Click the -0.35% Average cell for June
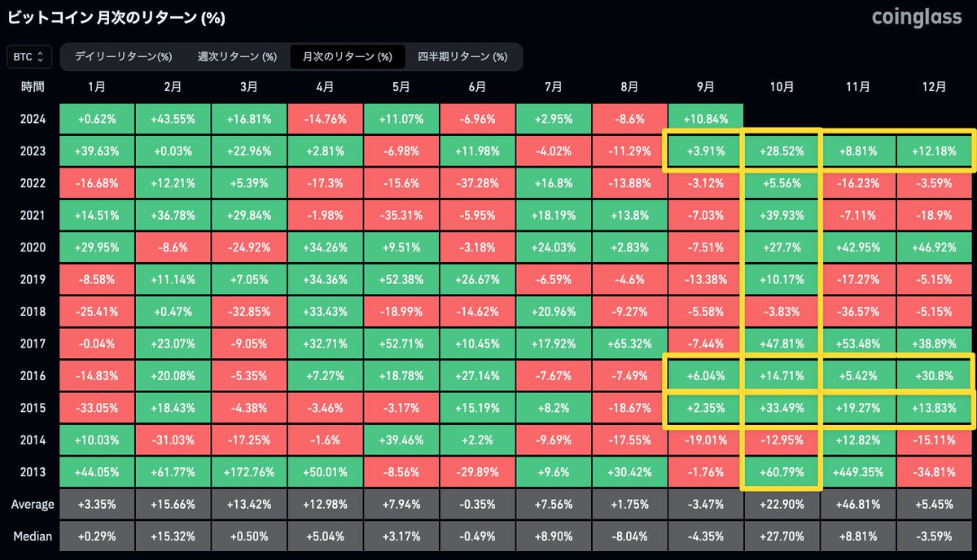This screenshot has width=977, height=560. click(x=477, y=504)
